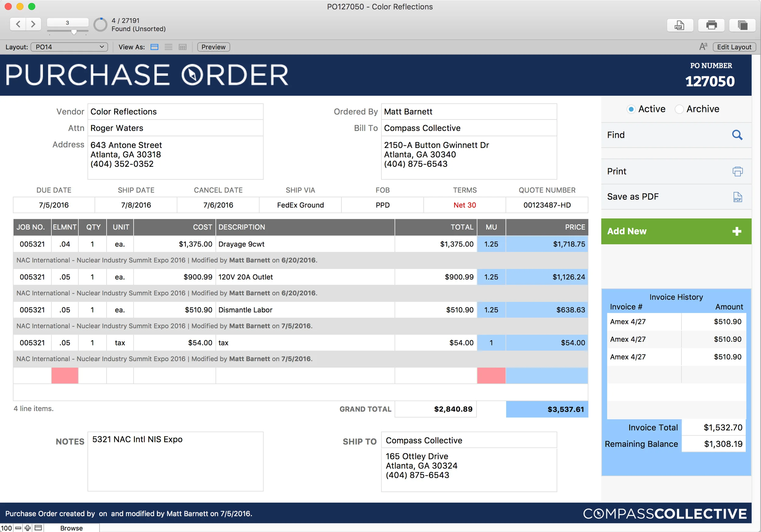Open the text formatting bar icon
The height and width of the screenshot is (532, 761).
click(703, 47)
